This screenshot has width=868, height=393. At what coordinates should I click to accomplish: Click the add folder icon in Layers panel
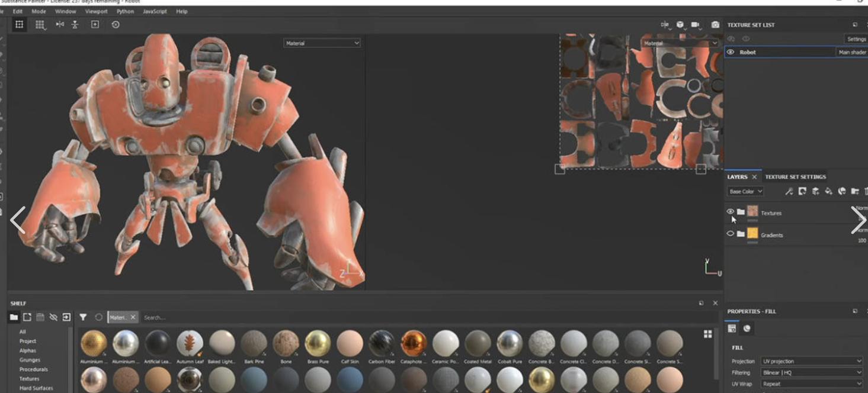tap(854, 191)
